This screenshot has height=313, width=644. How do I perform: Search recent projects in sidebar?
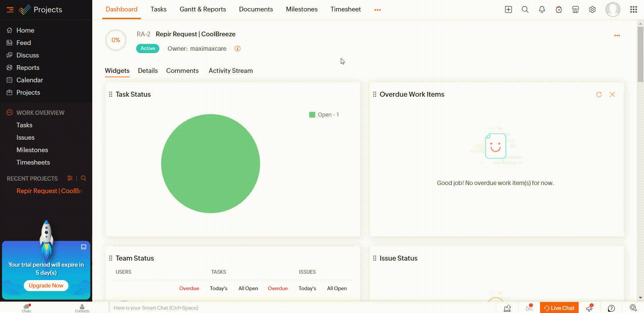[84, 178]
